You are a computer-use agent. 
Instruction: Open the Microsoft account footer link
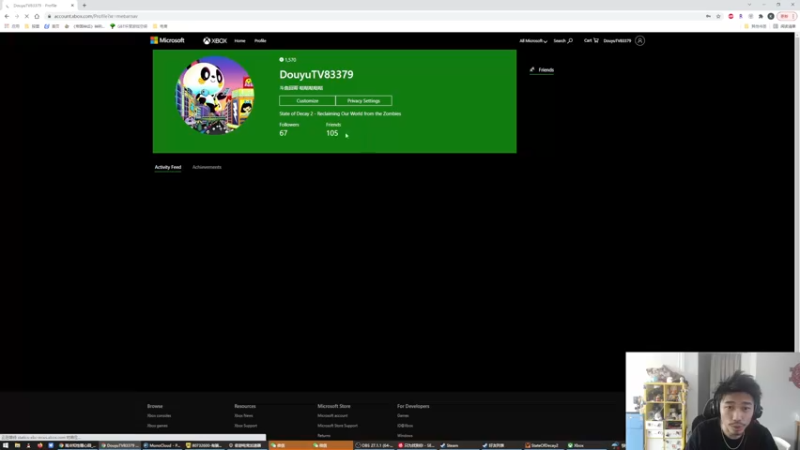pos(333,416)
